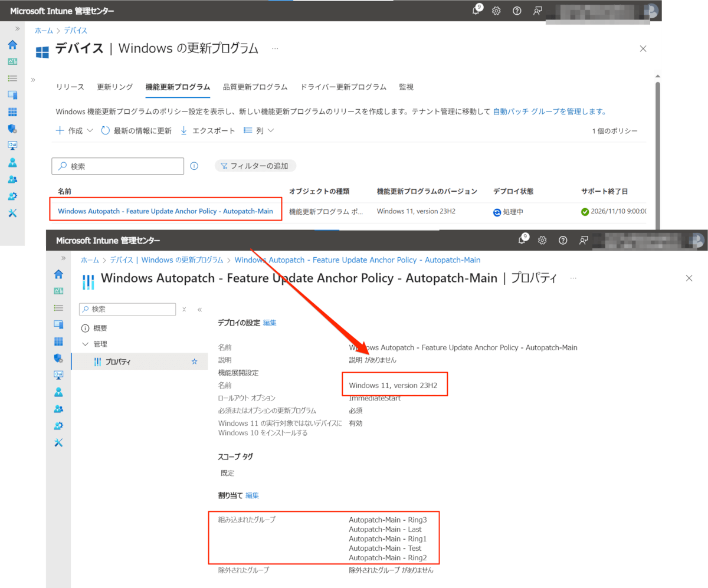Open settings gear in upper Intune window
The image size is (708, 588).
(x=497, y=11)
